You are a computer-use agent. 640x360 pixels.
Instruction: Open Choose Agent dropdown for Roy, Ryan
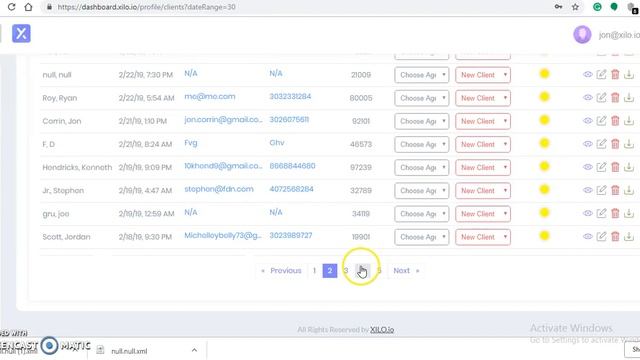pyautogui.click(x=422, y=98)
